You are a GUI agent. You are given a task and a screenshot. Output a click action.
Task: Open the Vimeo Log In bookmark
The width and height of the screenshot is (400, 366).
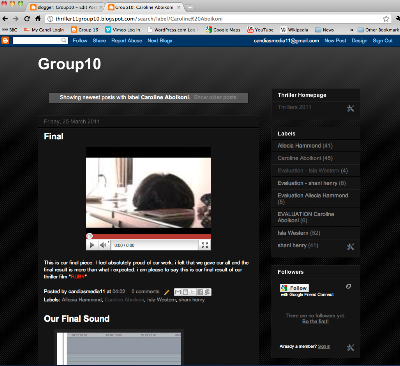[x=123, y=30]
